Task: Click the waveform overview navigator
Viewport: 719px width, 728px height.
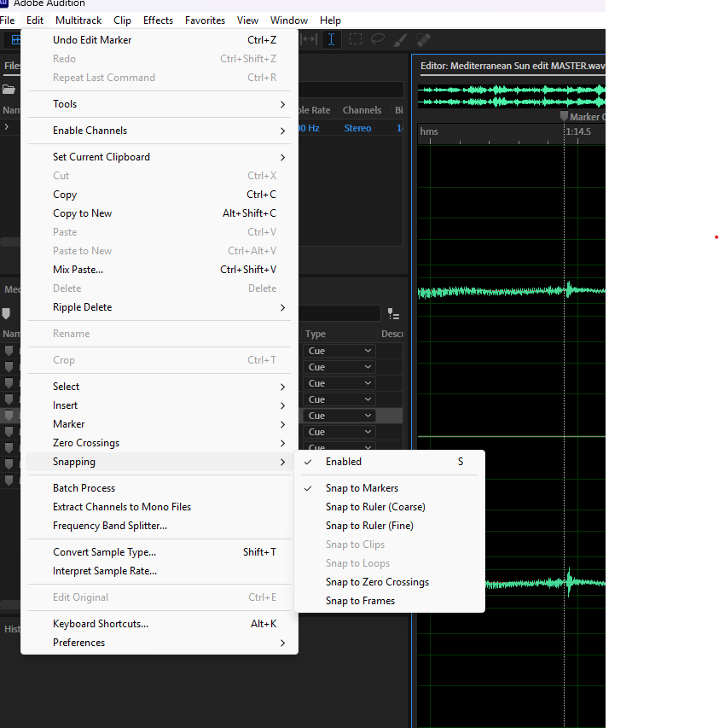Action: point(511,96)
